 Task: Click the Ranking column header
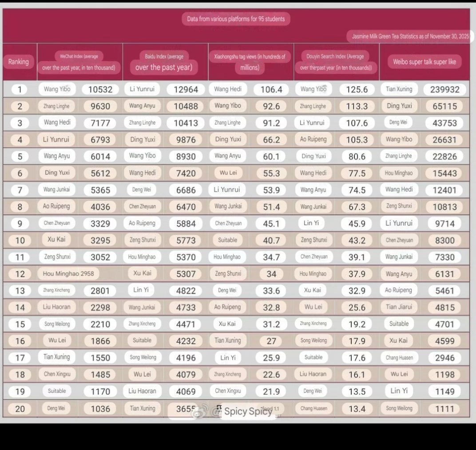(x=19, y=62)
